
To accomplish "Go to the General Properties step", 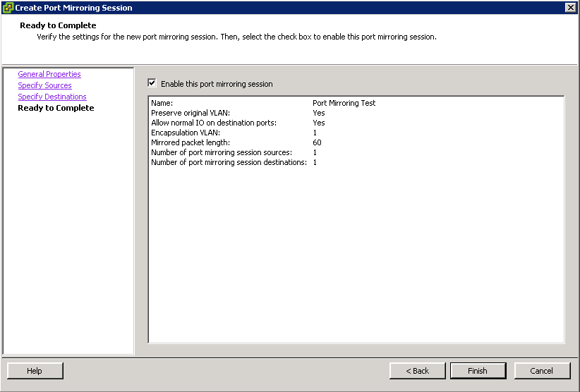I will 49,74.
